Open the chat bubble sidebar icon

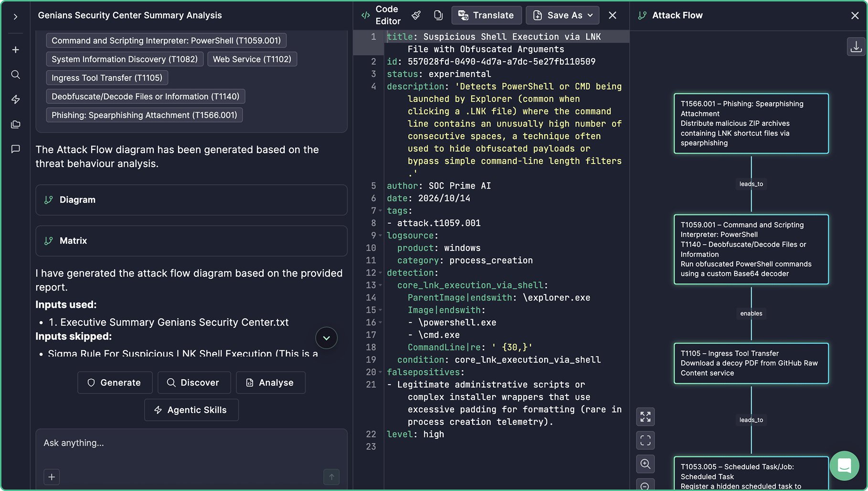(15, 149)
